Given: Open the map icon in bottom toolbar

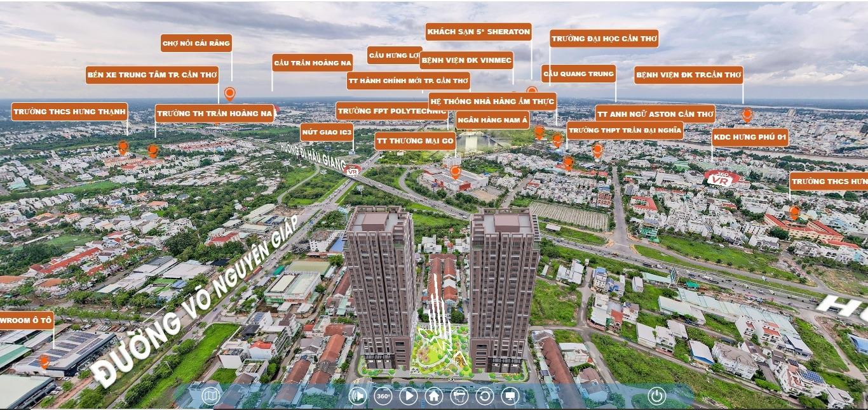Looking at the screenshot, I should click(x=211, y=396).
